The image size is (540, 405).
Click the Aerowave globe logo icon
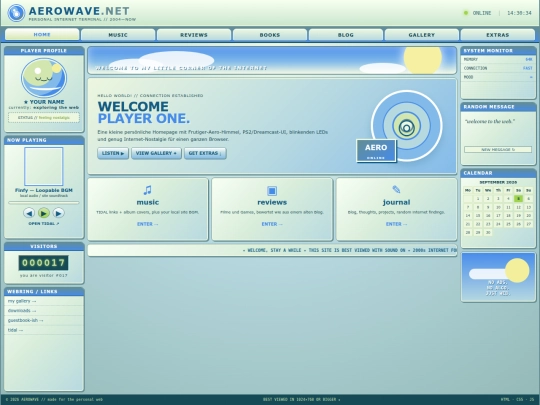coord(16,13)
